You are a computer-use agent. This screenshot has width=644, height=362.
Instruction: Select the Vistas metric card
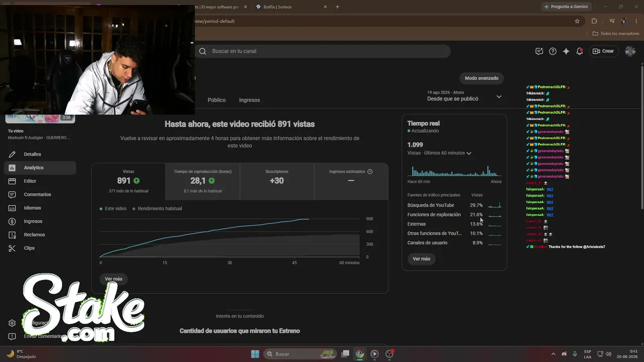128,182
